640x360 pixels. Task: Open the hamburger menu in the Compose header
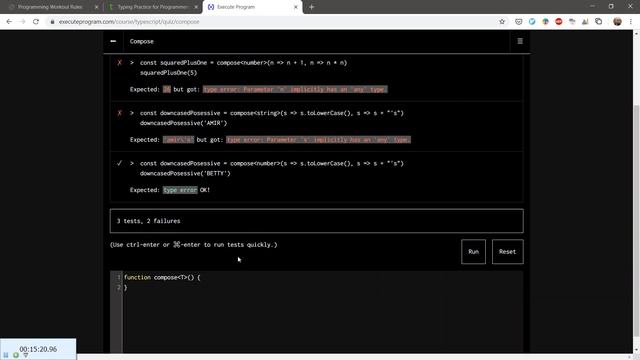pyautogui.click(x=520, y=41)
